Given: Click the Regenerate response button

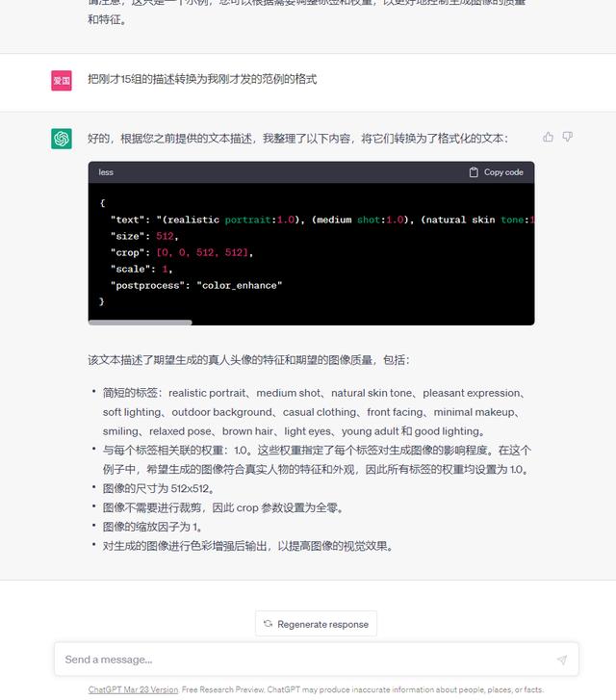Looking at the screenshot, I should click(x=316, y=624).
